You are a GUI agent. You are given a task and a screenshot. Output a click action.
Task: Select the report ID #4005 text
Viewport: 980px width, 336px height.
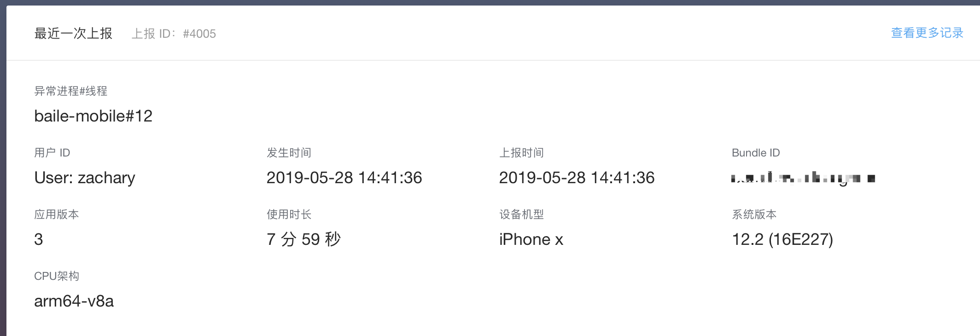tap(199, 34)
